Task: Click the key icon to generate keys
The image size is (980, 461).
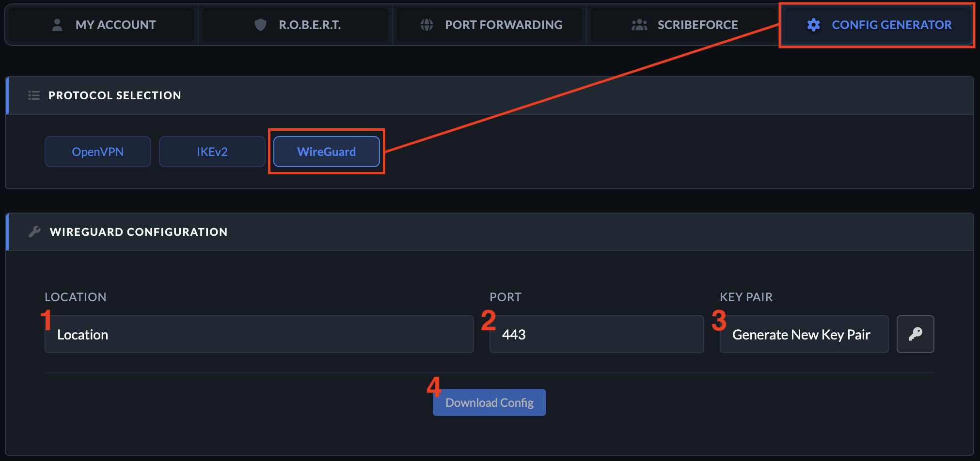Action: (915, 334)
